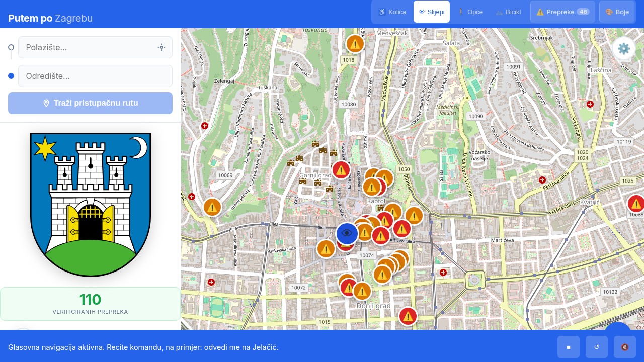The height and width of the screenshot is (362, 644).
Task: Switch to Opće general mode
Action: click(x=470, y=12)
